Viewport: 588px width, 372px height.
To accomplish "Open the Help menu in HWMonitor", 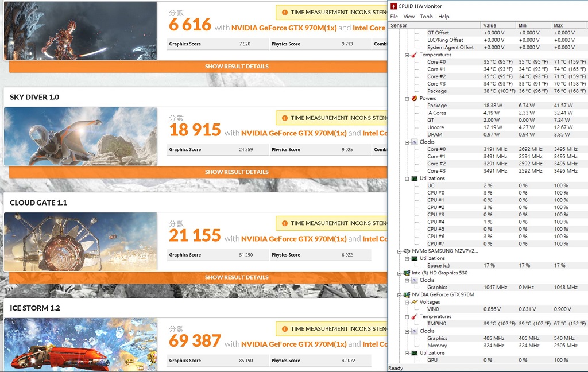I will 444,17.
